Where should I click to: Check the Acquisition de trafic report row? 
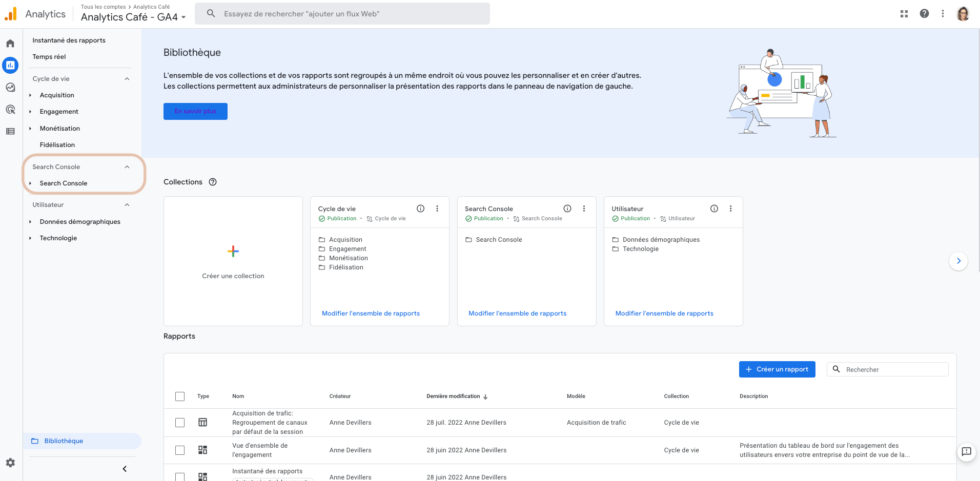[180, 423]
